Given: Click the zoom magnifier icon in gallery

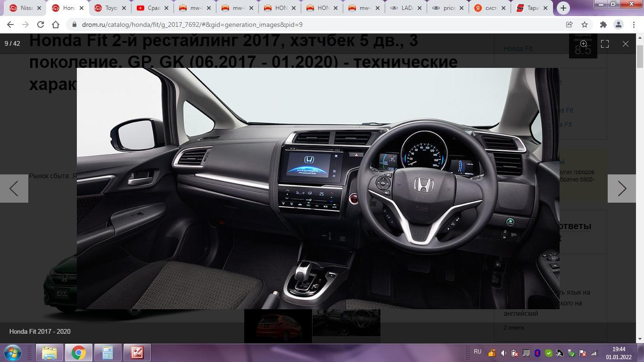Looking at the screenshot, I should pos(583,44).
